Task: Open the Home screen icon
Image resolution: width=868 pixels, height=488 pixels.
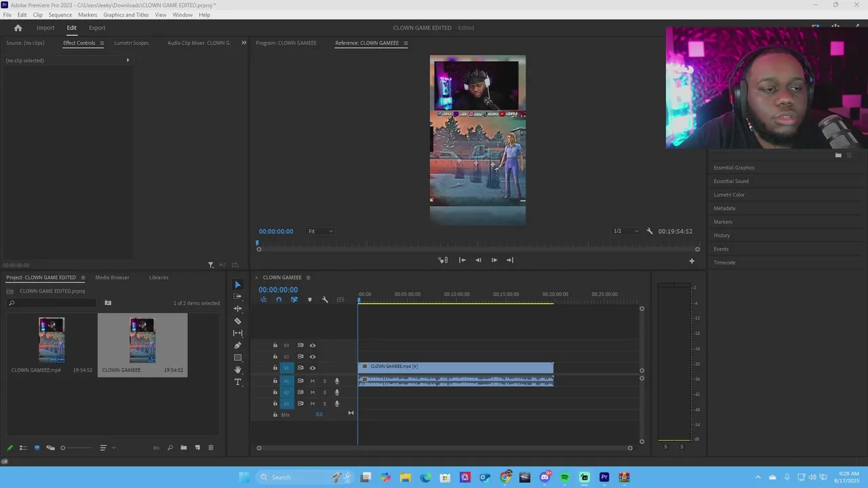Action: pos(18,28)
